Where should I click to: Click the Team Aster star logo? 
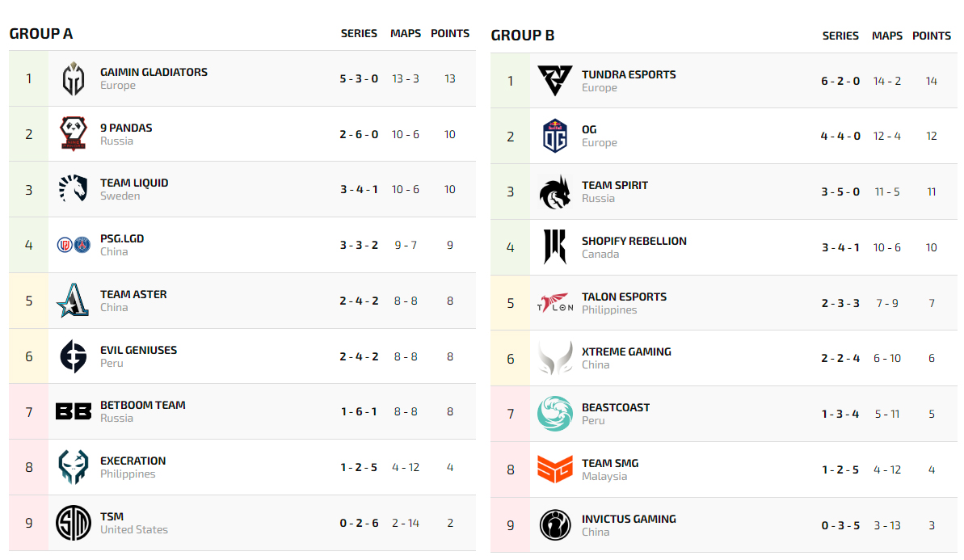74,301
